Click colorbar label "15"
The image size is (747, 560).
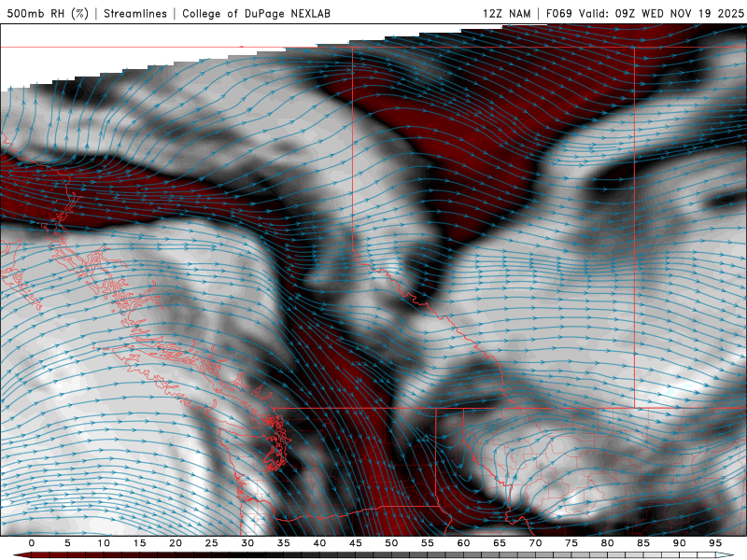pyautogui.click(x=139, y=543)
